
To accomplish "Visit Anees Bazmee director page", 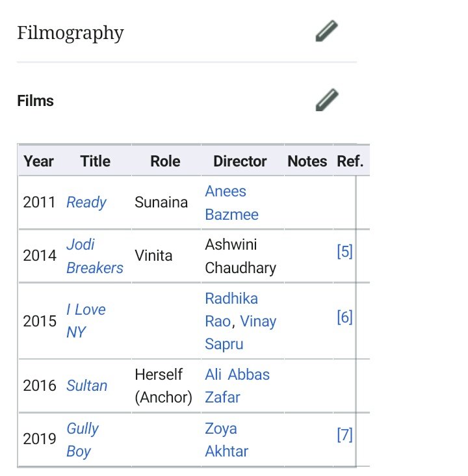I will coord(231,203).
